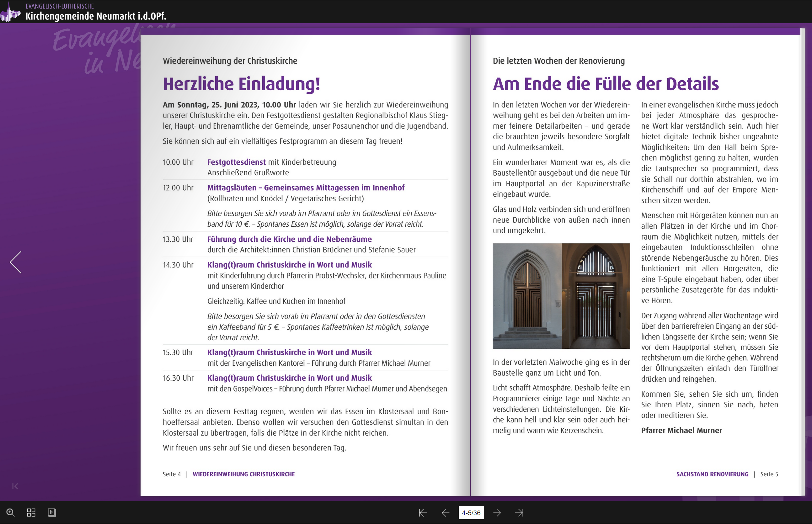Start the auto-play slideshow icon

point(52,512)
